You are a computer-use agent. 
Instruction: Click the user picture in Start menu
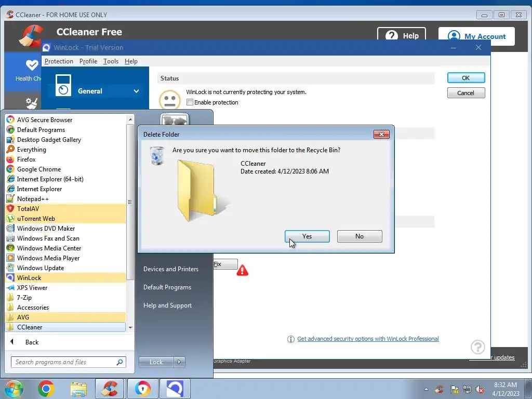coord(175,119)
